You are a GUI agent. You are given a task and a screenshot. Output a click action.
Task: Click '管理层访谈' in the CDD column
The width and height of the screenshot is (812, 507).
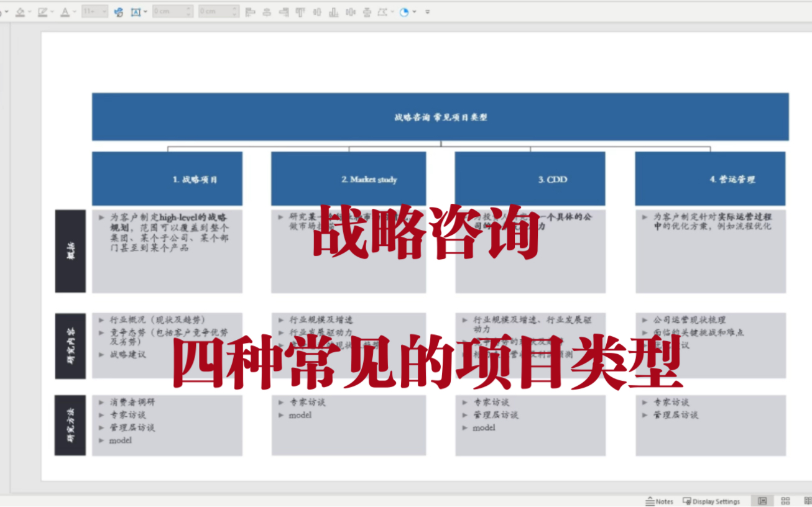coord(496,414)
